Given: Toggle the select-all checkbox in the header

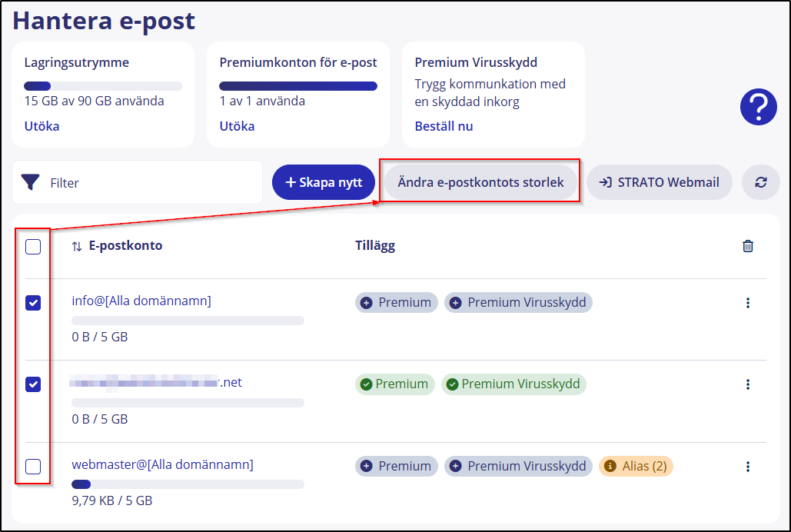Looking at the screenshot, I should 33,247.
